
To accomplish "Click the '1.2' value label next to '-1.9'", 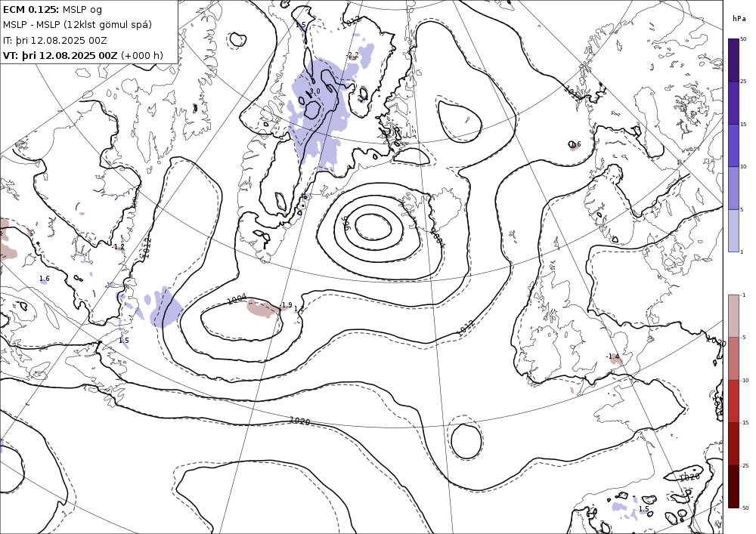I will pyautogui.click(x=299, y=309).
